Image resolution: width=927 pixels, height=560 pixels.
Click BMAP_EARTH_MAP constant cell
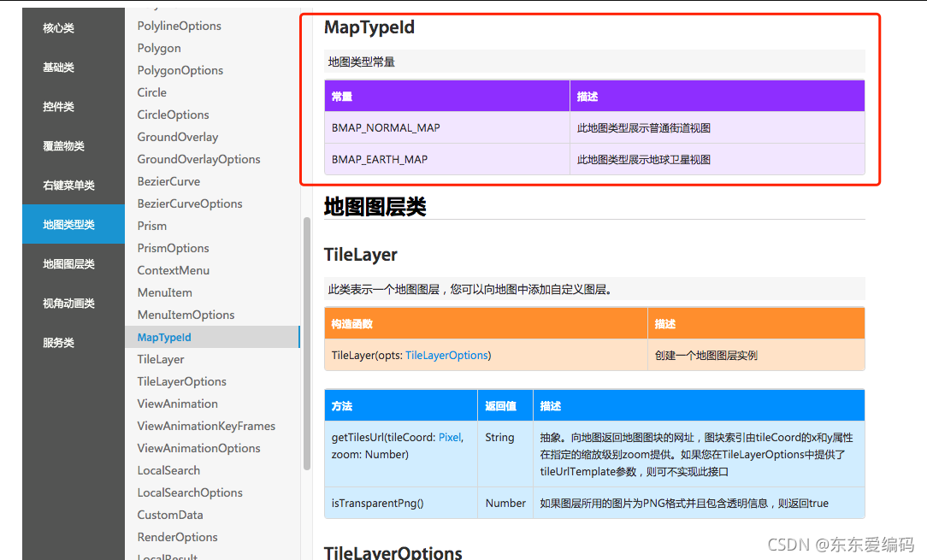click(447, 160)
